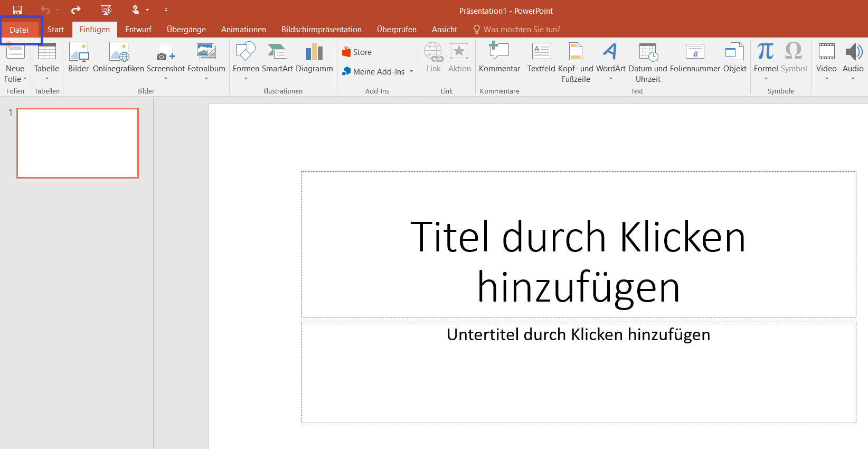
Task: Add a WordArt text element
Action: point(610,53)
